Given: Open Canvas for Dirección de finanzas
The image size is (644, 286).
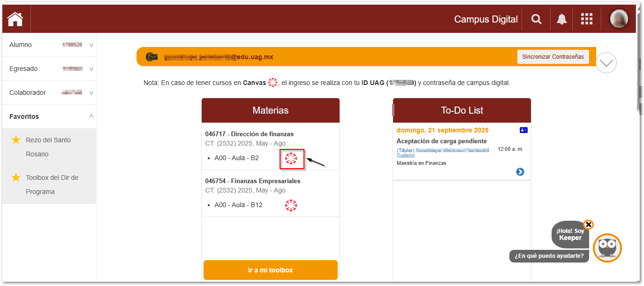Looking at the screenshot, I should click(291, 159).
